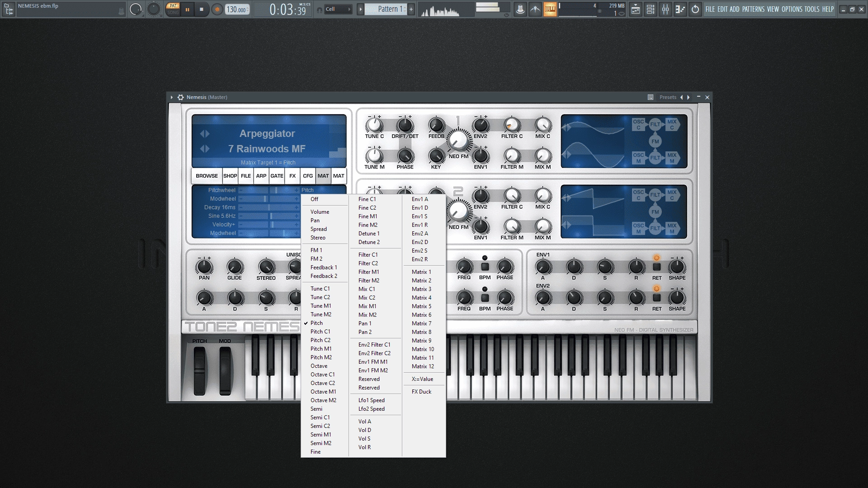Open the FILE menu

[x=710, y=9]
